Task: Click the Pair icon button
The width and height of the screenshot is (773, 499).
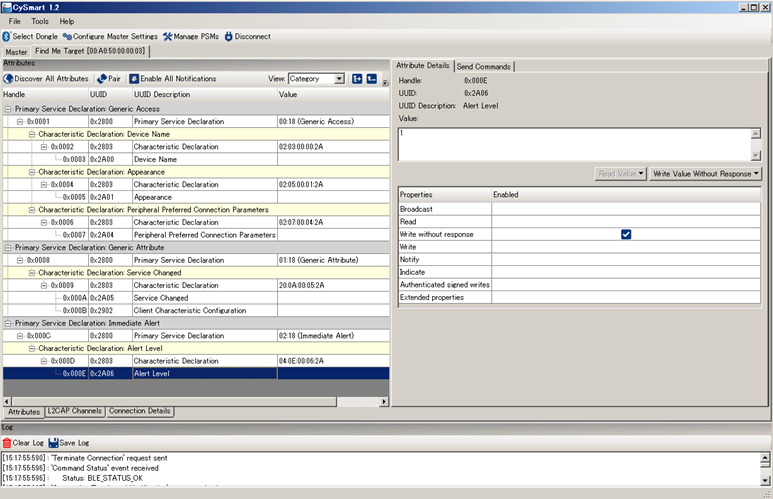Action: (108, 79)
